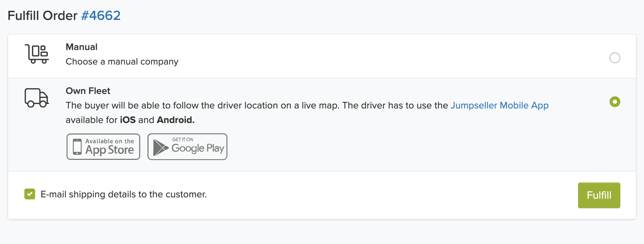The height and width of the screenshot is (244, 644).
Task: Click the phone icon in App Store badge
Action: pyautogui.click(x=77, y=147)
